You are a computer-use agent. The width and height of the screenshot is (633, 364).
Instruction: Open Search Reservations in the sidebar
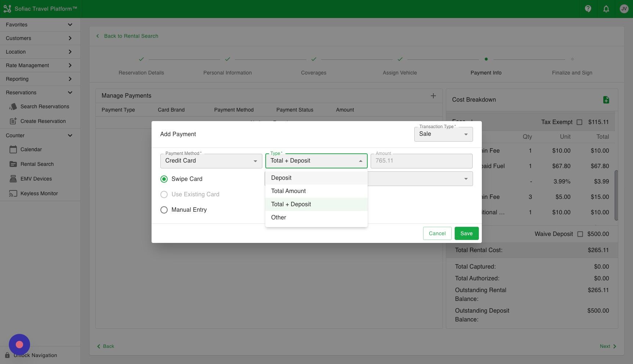(45, 106)
